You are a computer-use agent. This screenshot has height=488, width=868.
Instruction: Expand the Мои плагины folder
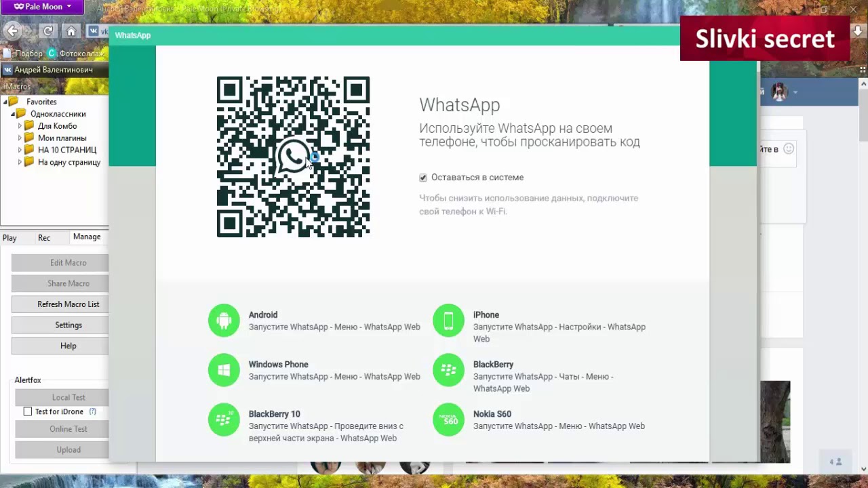pyautogui.click(x=20, y=138)
